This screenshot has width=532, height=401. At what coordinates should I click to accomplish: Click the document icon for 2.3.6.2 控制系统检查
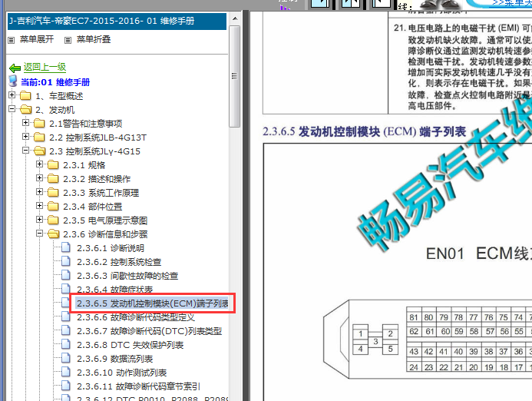click(66, 261)
